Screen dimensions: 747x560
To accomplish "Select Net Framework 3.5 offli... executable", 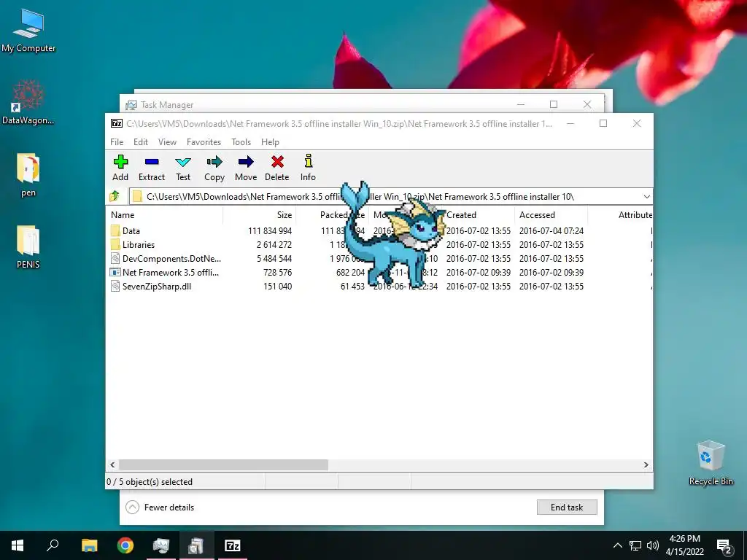I will point(379,273).
